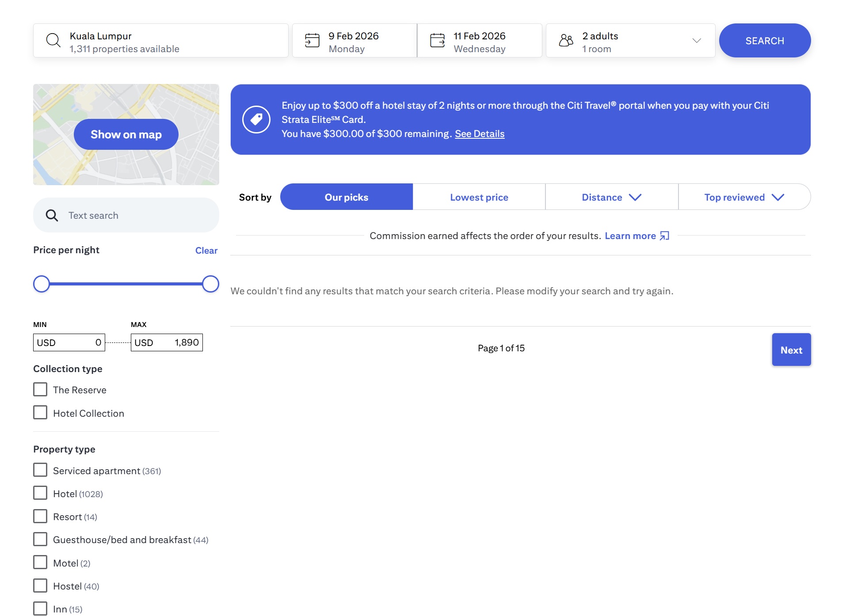Screen dimensions: 846x616
Task: Click the check-out calendar icon
Action: [437, 41]
